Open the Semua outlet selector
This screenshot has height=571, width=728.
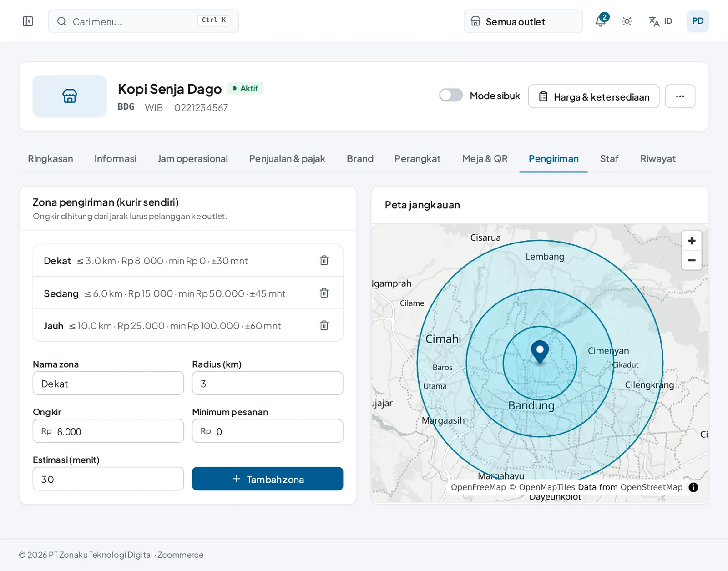coord(523,21)
